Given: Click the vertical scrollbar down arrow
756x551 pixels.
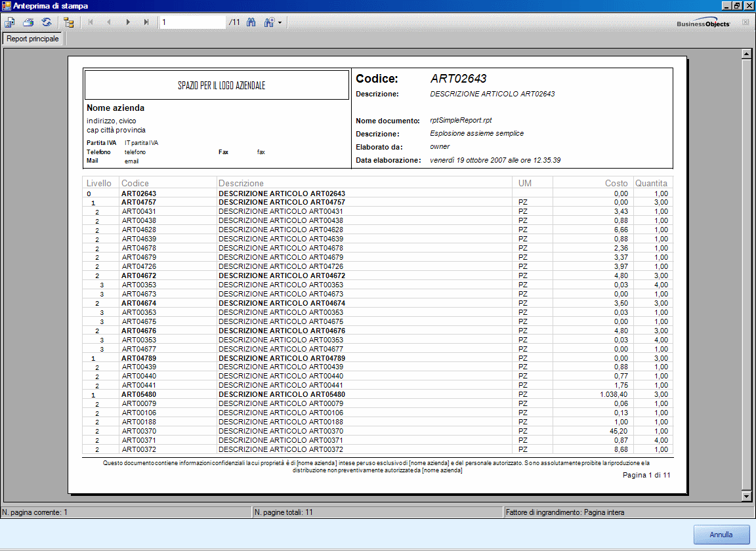Looking at the screenshot, I should pyautogui.click(x=746, y=497).
